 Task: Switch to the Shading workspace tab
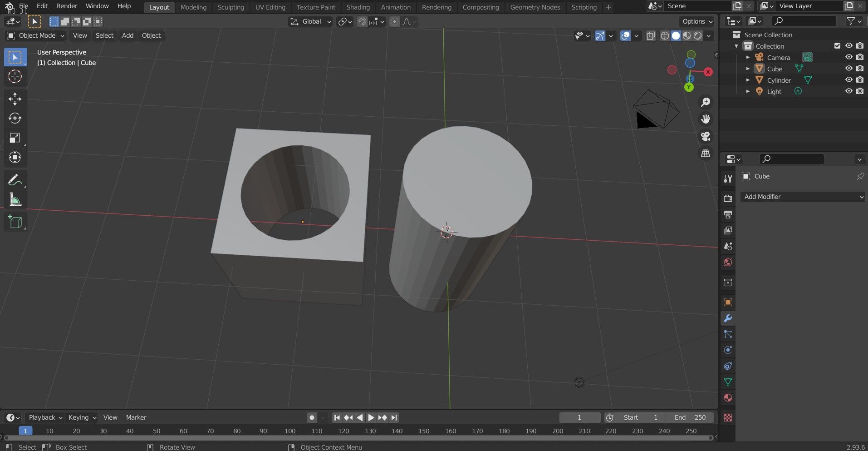(x=358, y=7)
